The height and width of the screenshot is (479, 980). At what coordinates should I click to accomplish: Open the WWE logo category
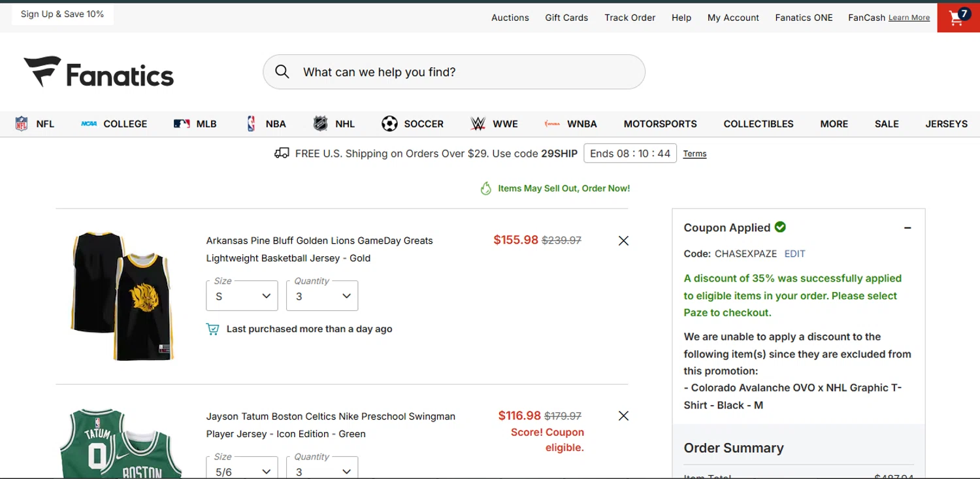478,124
